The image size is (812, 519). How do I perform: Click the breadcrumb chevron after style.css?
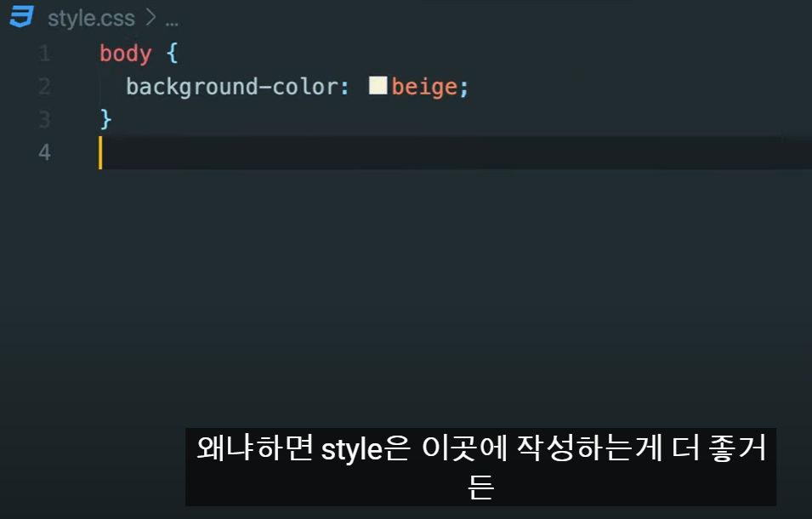(x=150, y=18)
